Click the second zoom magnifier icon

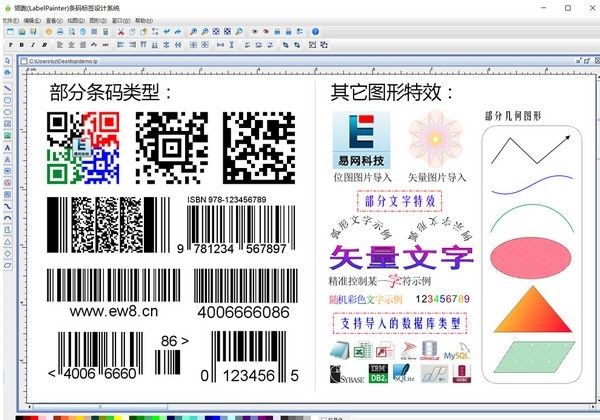(205, 32)
